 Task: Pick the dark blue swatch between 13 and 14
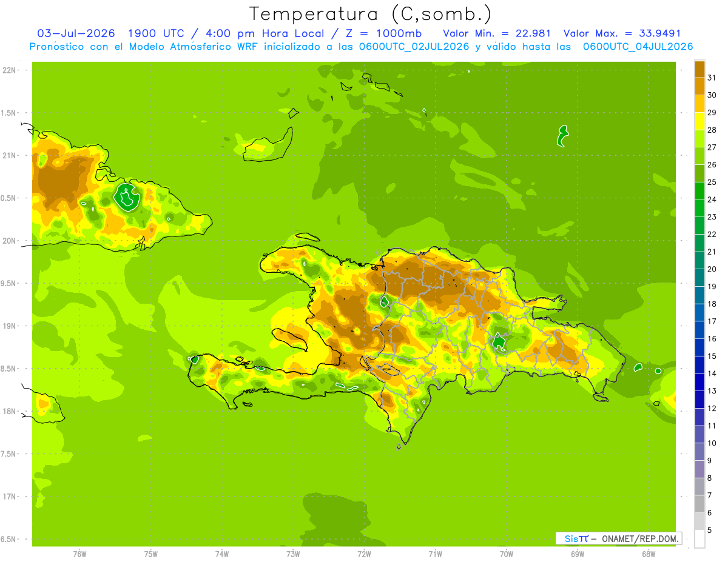point(699,382)
